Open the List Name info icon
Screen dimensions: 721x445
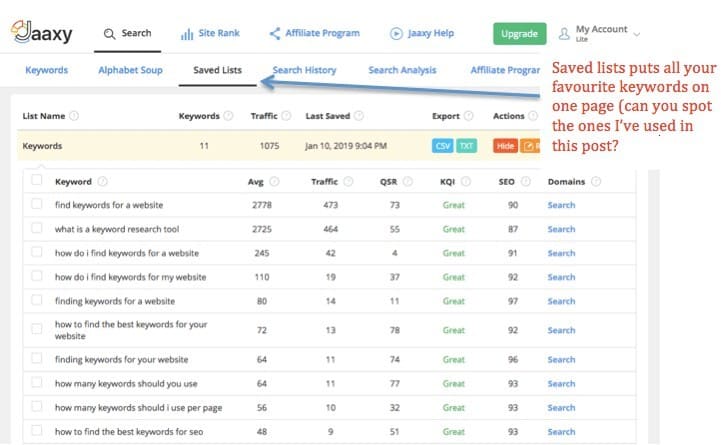pos(74,116)
